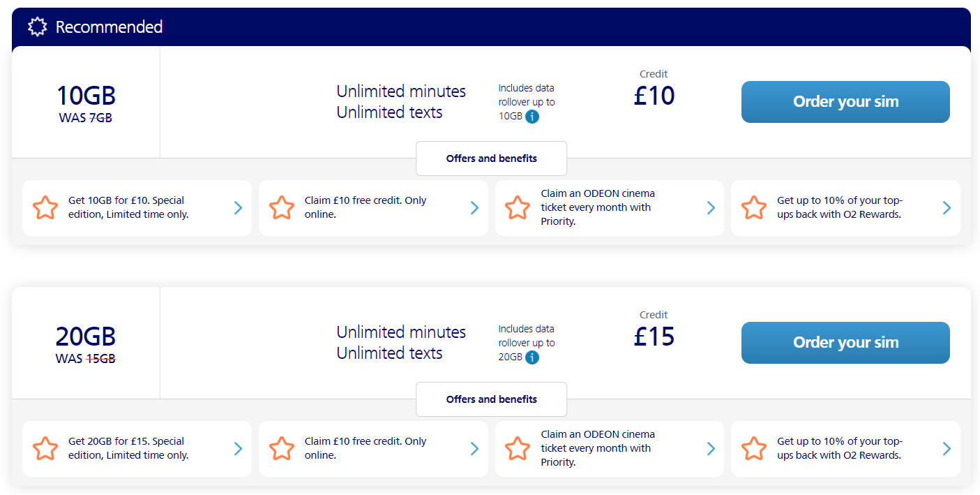Click info icon beside 20GB data rollover
980x495 pixels.
(x=532, y=357)
